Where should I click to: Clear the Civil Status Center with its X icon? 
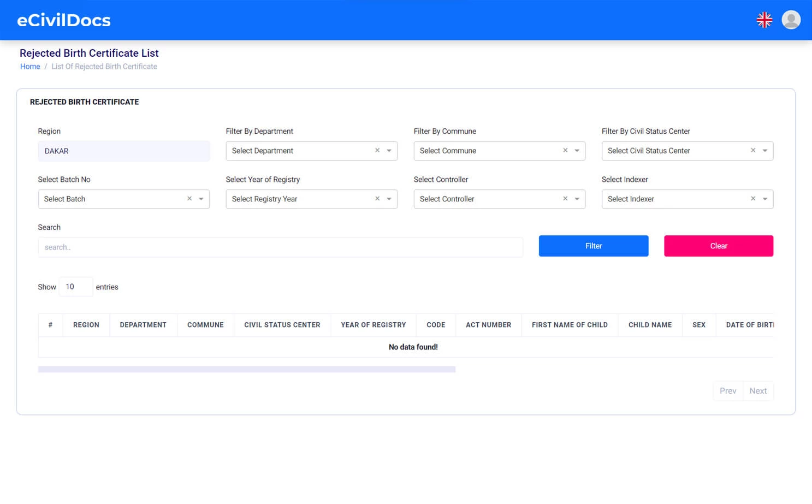pos(753,151)
